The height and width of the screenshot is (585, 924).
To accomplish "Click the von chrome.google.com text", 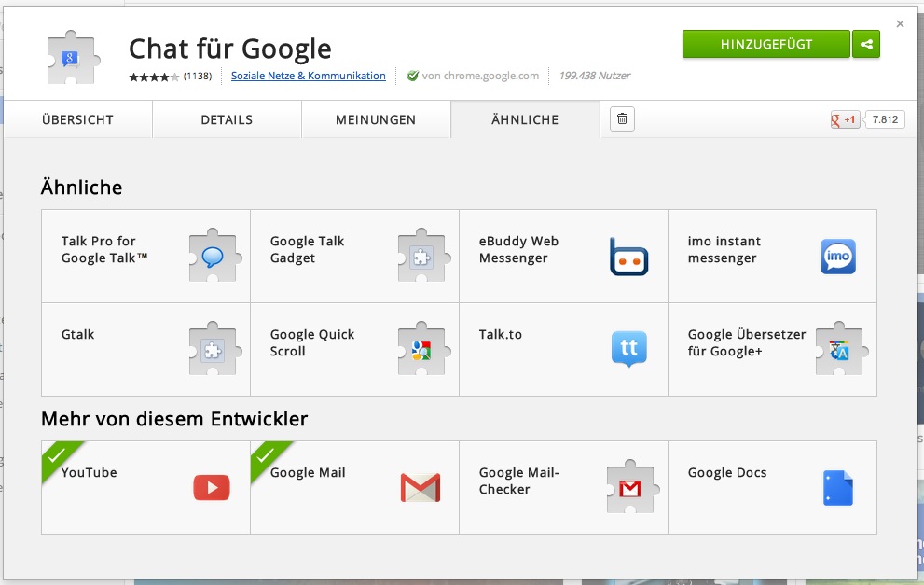I will 480,76.
